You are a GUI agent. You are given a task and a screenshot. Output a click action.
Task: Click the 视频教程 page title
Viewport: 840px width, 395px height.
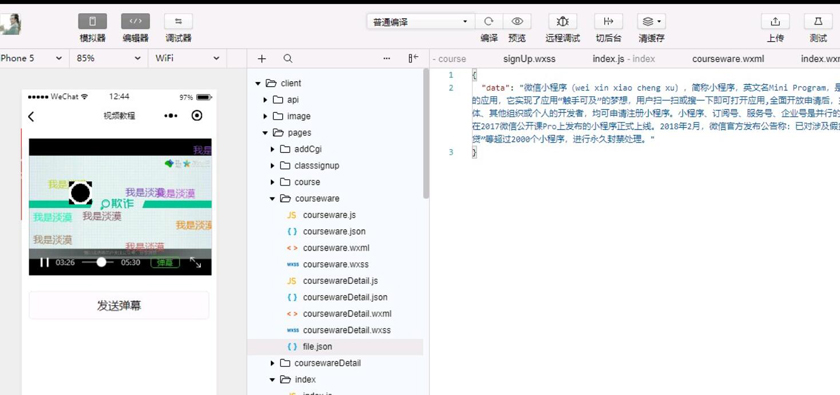point(119,116)
